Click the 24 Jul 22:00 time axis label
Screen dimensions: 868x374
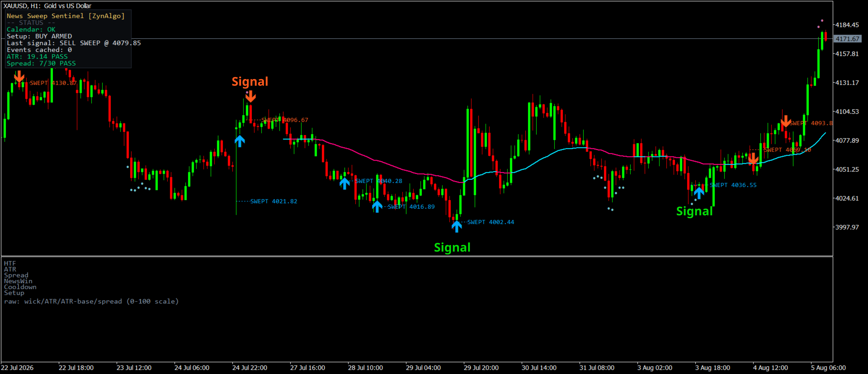(x=250, y=368)
